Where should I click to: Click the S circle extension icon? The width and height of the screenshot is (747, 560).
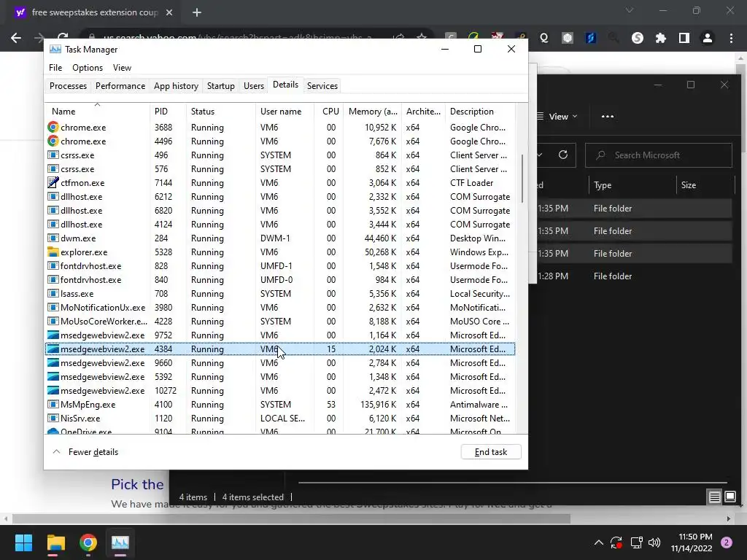pos(638,38)
